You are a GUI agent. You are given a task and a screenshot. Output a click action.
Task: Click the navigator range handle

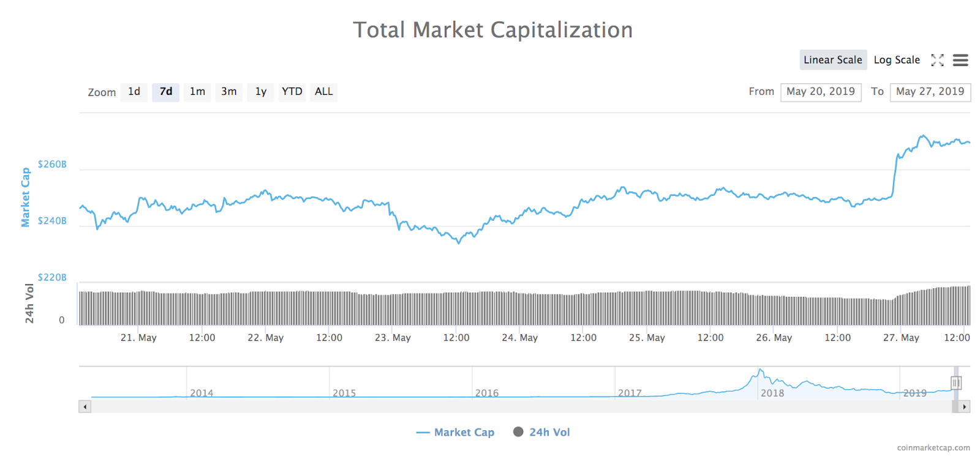956,383
